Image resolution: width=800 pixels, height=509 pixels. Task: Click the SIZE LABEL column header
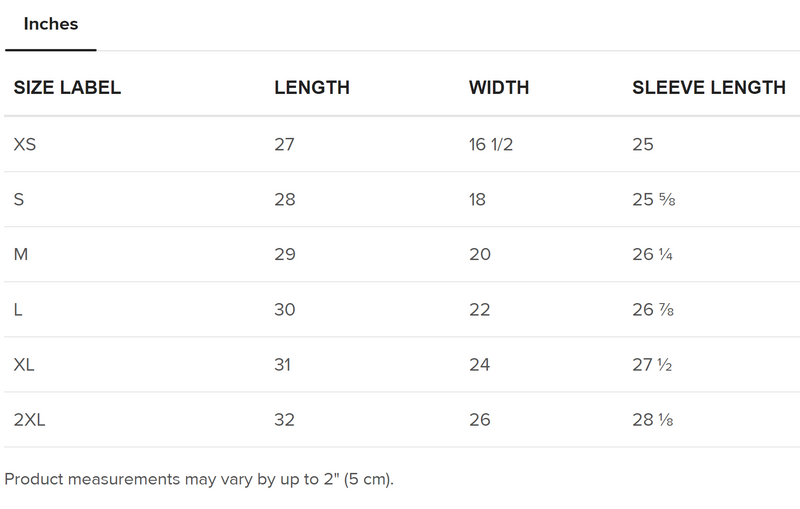[67, 88]
